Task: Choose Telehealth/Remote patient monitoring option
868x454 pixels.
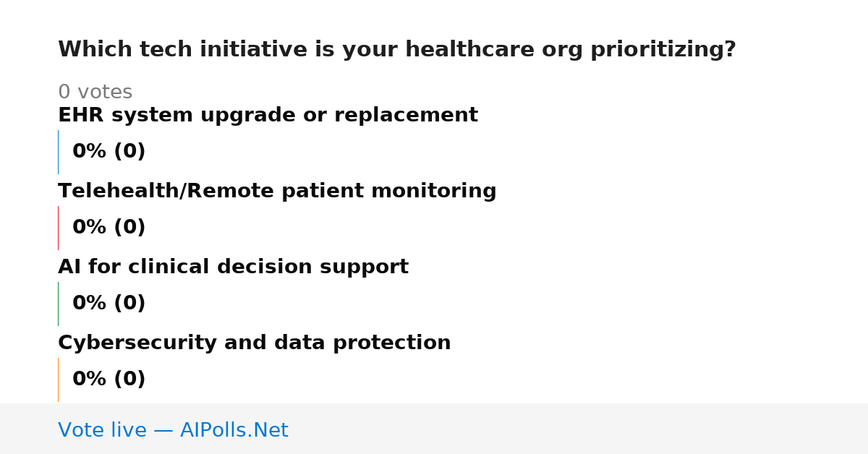Action: (277, 192)
